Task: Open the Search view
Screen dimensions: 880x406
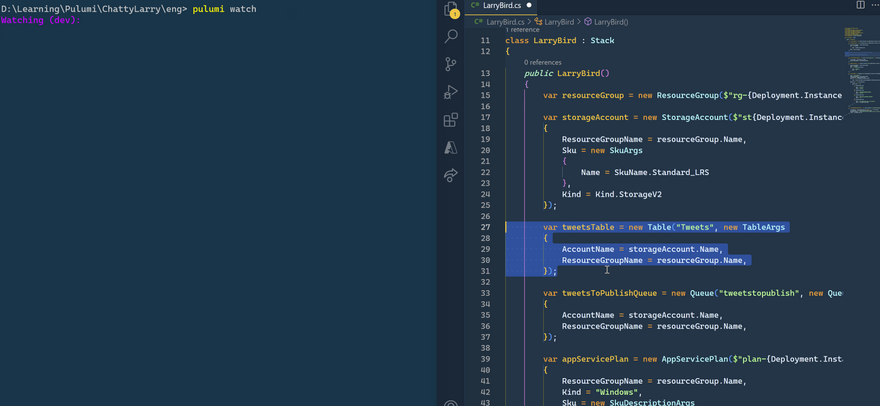Action: click(x=451, y=36)
